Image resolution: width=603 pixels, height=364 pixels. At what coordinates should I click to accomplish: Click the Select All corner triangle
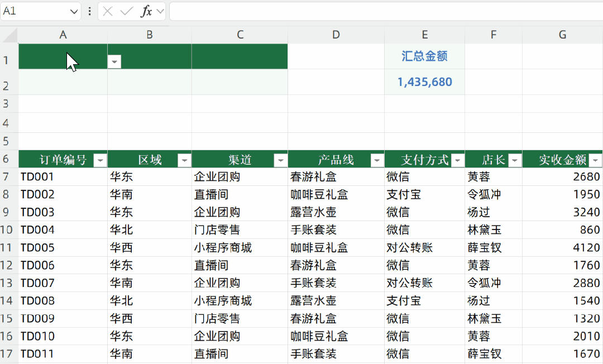(x=9, y=35)
